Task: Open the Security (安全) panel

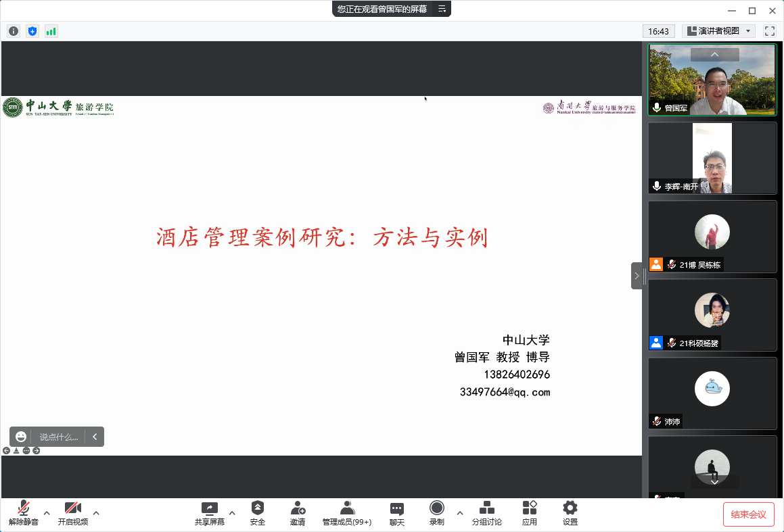Action: [x=257, y=513]
